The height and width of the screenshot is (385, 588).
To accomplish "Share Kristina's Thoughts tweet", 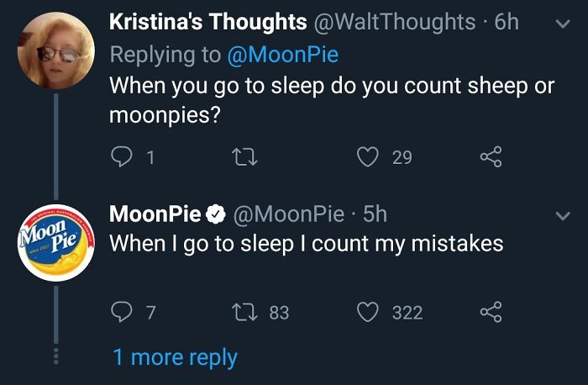I will (x=489, y=157).
